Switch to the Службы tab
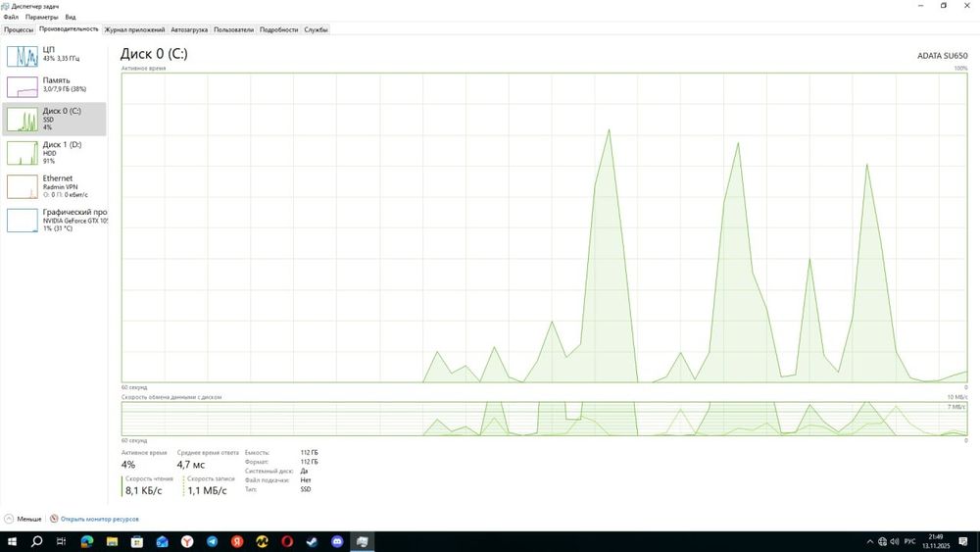The image size is (980, 552). [x=316, y=29]
